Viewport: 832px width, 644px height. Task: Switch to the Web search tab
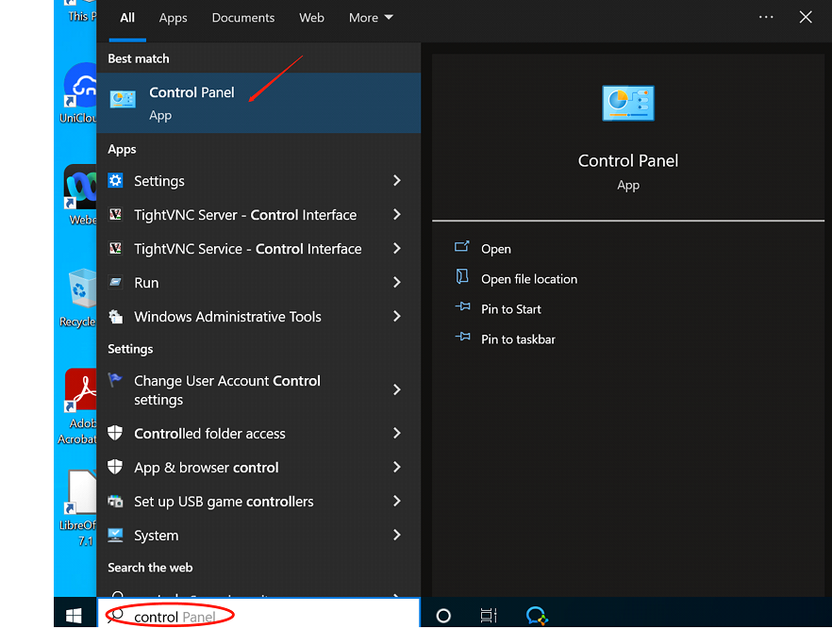click(311, 18)
